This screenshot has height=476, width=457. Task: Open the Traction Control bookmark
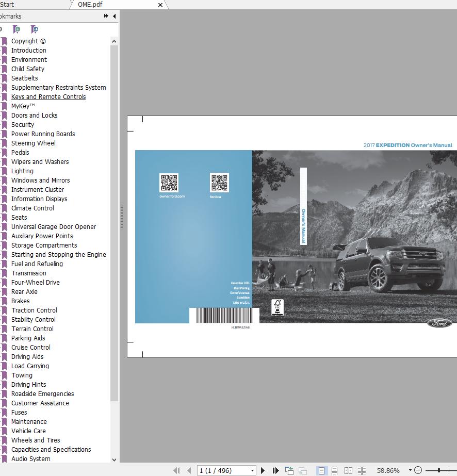click(35, 310)
